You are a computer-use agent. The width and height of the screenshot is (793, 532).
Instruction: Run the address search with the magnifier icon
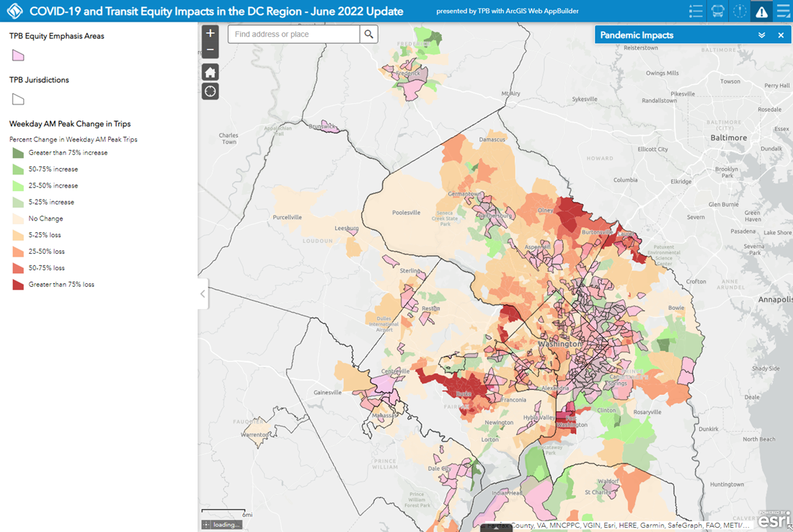point(369,33)
